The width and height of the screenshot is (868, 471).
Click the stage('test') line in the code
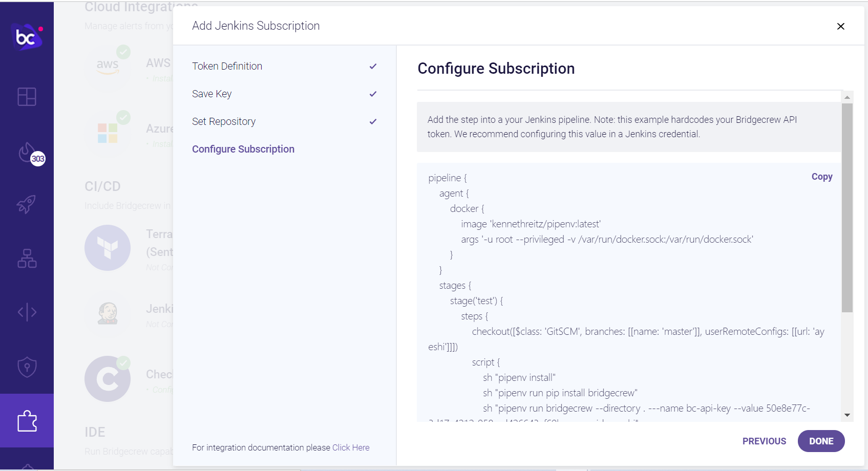(x=476, y=301)
